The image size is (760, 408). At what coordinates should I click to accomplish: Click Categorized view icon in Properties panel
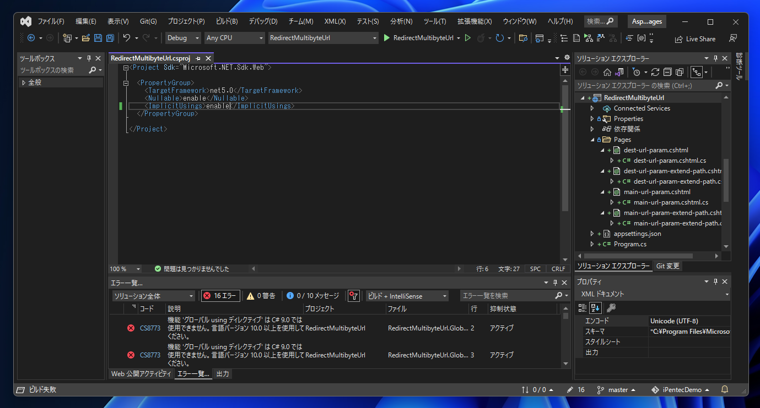click(x=583, y=308)
